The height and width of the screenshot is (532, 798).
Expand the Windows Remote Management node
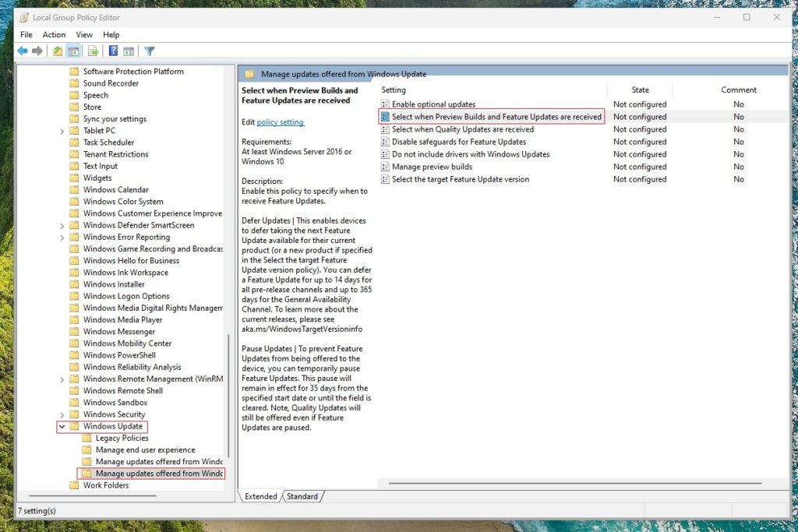pos(62,379)
